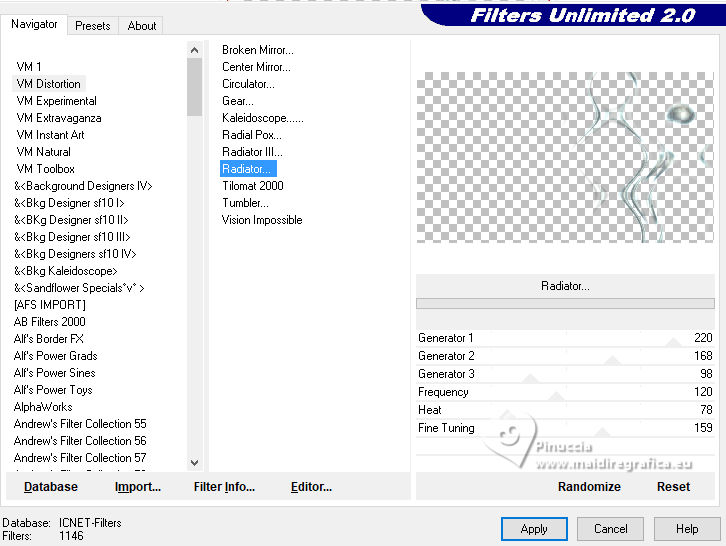
Task: Open the About tab
Action: (142, 25)
